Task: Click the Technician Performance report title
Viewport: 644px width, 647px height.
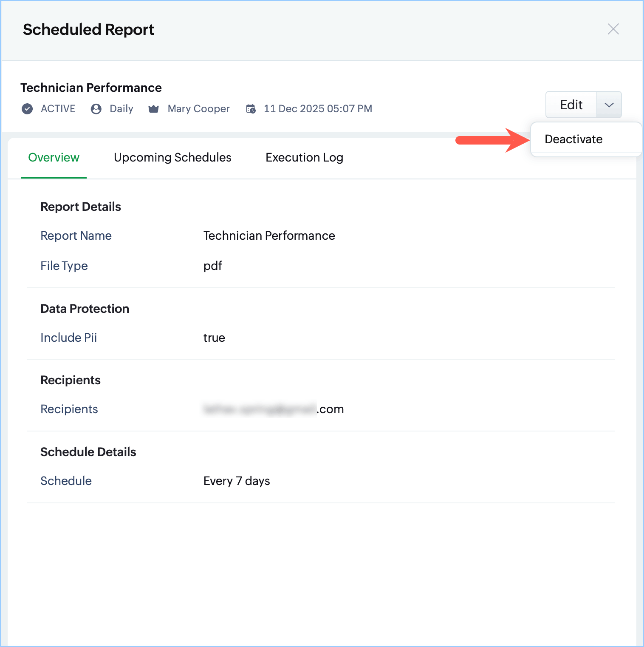Action: pyautogui.click(x=91, y=88)
